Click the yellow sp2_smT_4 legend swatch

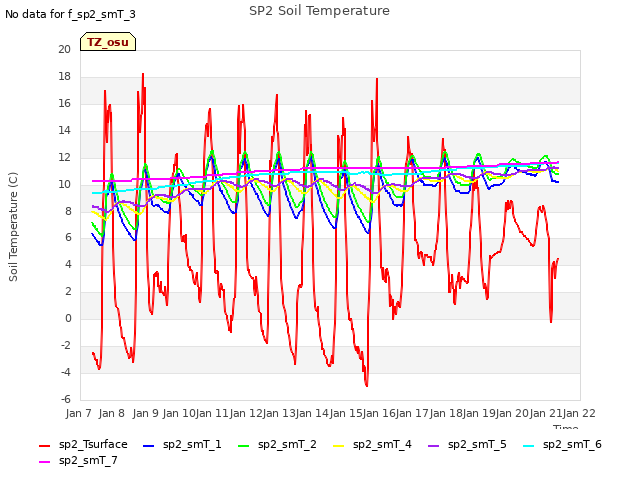coord(339,445)
